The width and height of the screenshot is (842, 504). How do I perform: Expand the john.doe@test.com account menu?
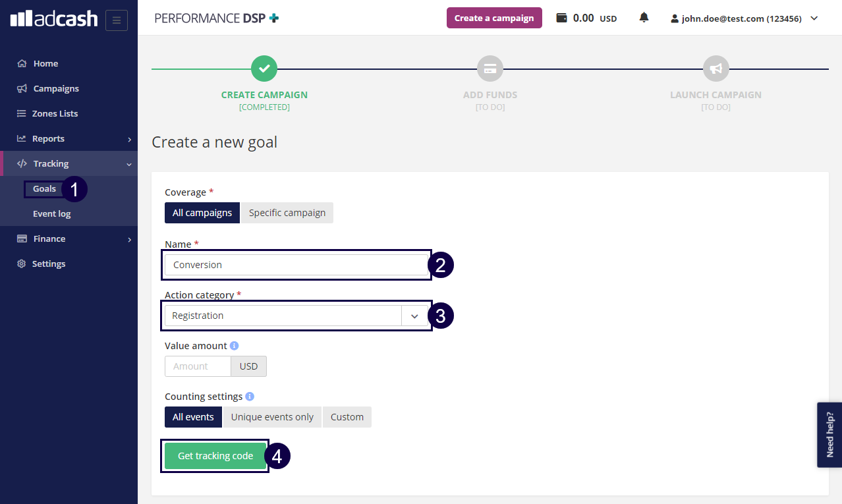(744, 18)
